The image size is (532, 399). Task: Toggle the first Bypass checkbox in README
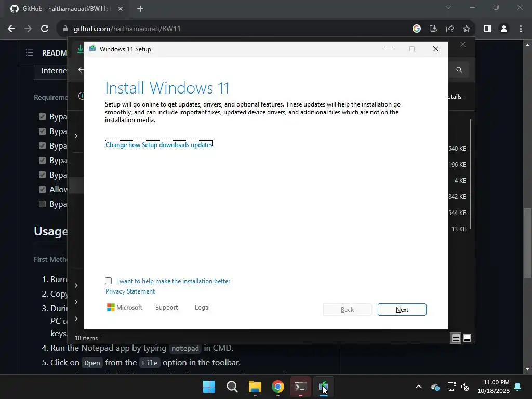point(42,117)
